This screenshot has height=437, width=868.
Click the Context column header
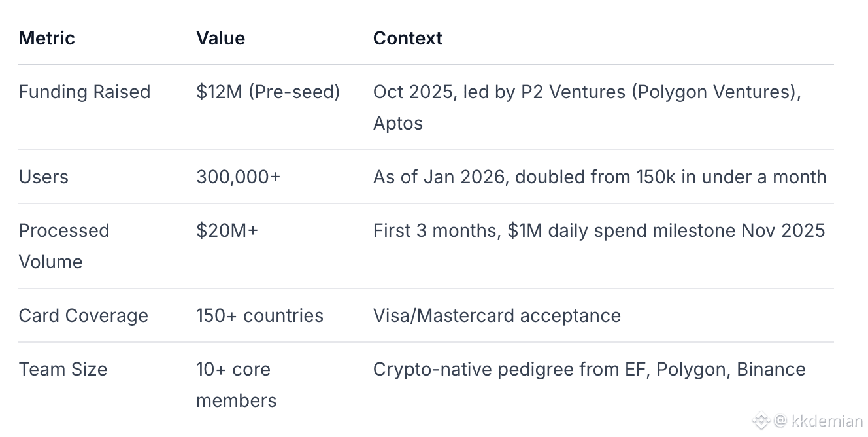[x=407, y=38]
